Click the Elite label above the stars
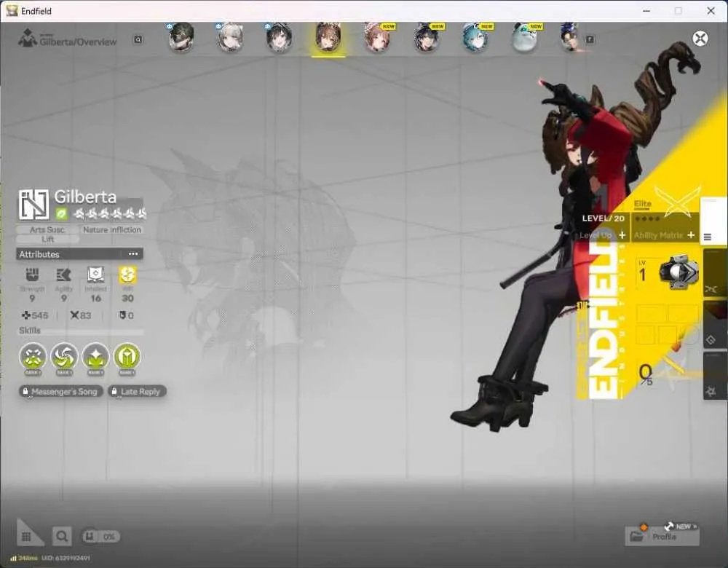Screen dimensions: 728x568 [x=643, y=203]
